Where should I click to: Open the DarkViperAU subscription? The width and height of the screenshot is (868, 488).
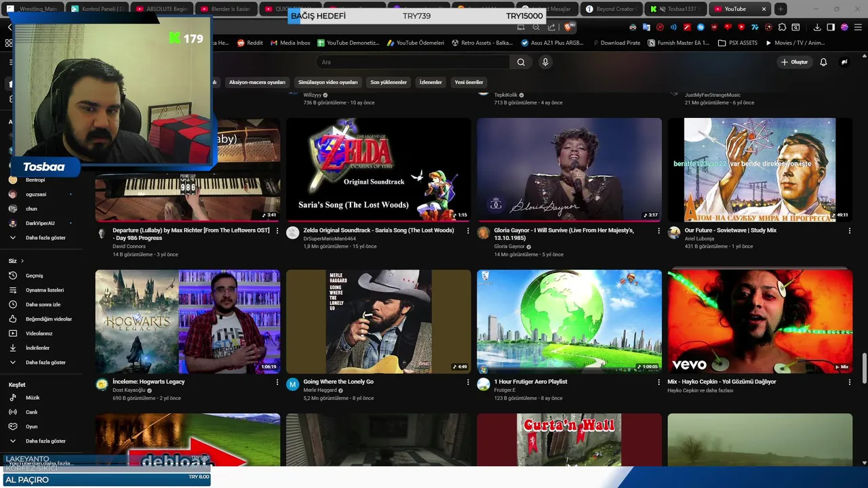tap(41, 223)
